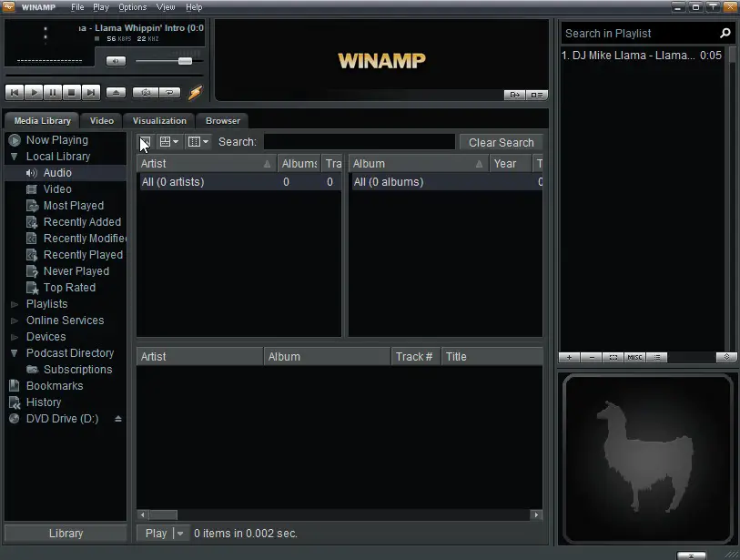
Task: Expand the Playlists tree node
Action: [x=15, y=304]
